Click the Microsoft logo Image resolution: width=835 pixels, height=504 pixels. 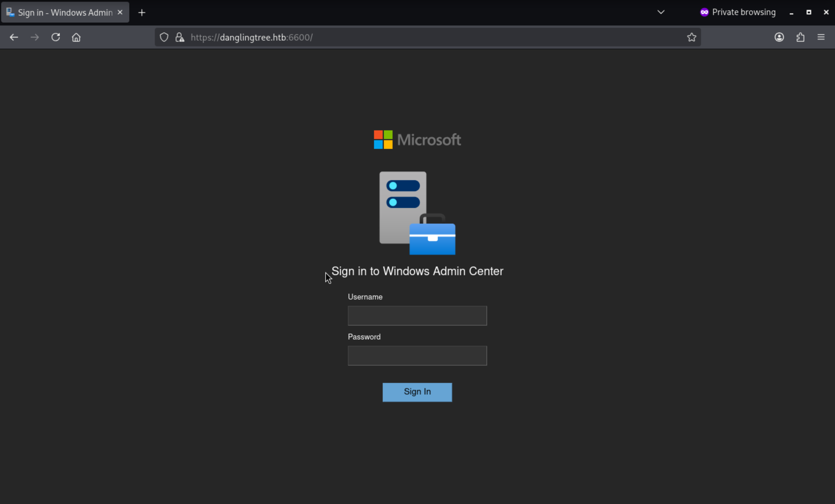(x=417, y=140)
